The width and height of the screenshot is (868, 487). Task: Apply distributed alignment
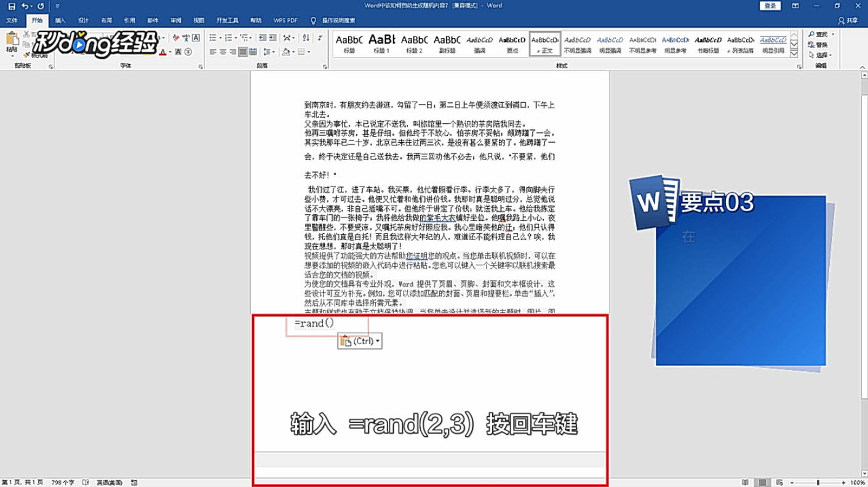[x=254, y=52]
